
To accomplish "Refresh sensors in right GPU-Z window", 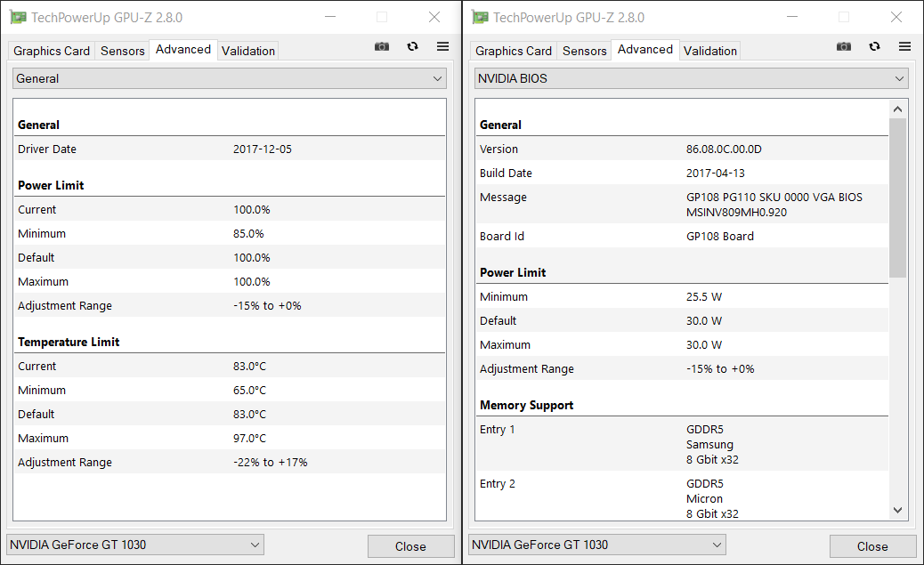I will tap(874, 46).
